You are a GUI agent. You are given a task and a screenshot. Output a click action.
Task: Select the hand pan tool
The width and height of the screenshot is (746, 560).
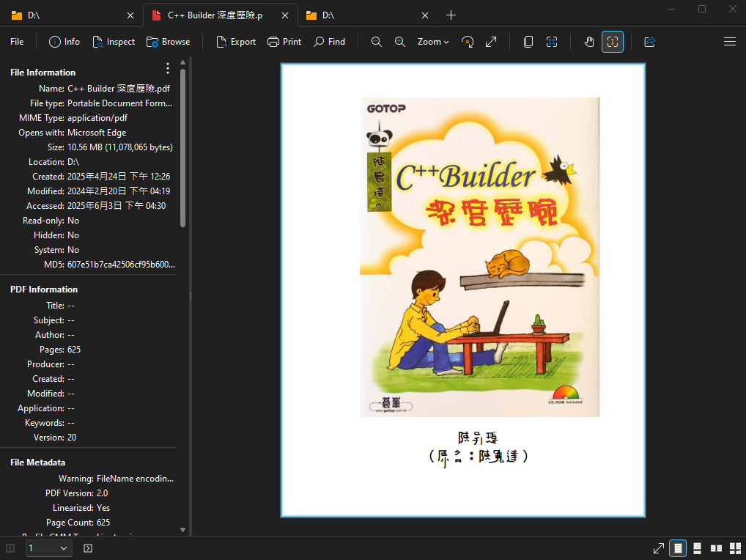tap(589, 42)
